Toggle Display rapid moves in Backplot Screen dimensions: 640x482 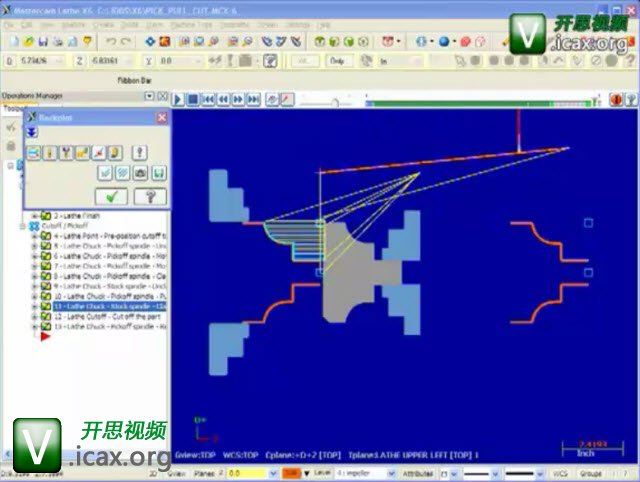point(82,153)
